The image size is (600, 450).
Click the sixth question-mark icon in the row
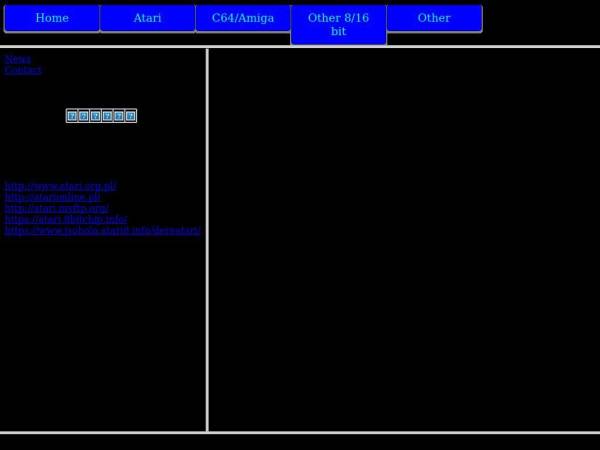click(130, 116)
